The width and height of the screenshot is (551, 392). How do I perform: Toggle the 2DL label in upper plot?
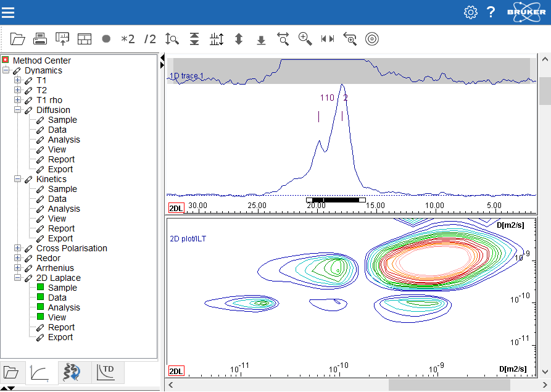pyautogui.click(x=176, y=208)
